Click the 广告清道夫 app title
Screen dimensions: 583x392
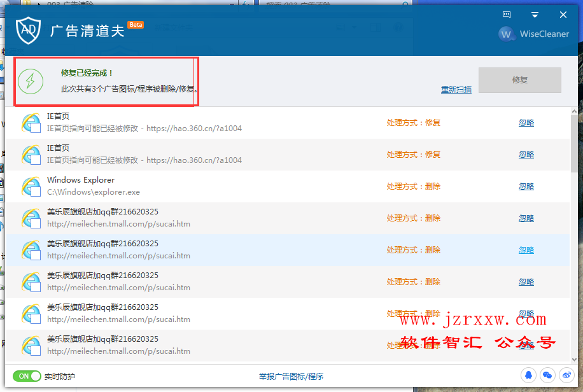(87, 31)
